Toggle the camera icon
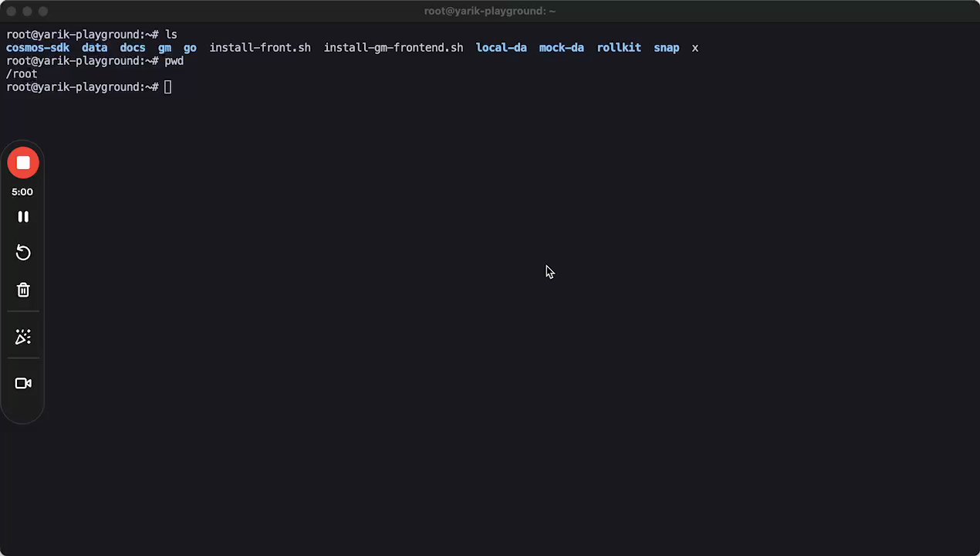The height and width of the screenshot is (556, 980). [x=23, y=383]
